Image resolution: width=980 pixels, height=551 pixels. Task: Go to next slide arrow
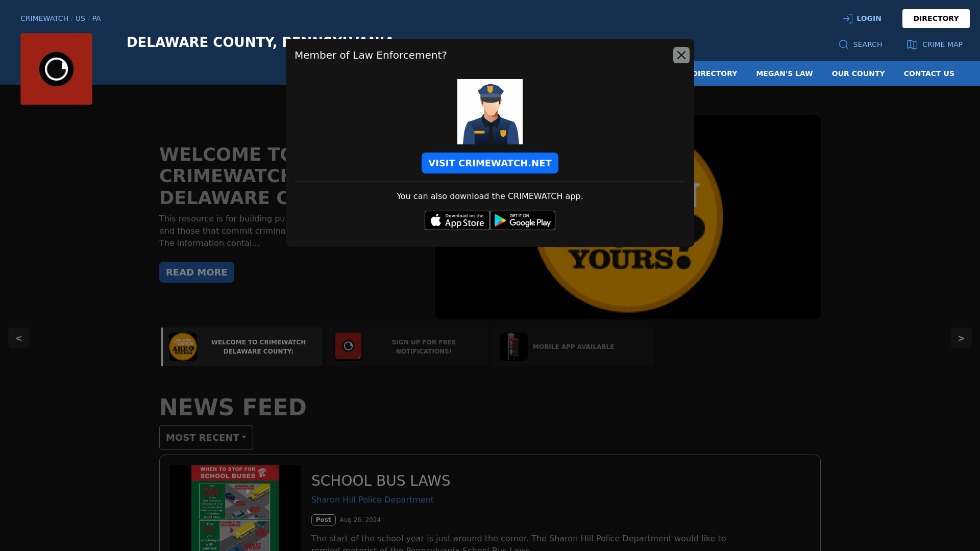pyautogui.click(x=961, y=338)
